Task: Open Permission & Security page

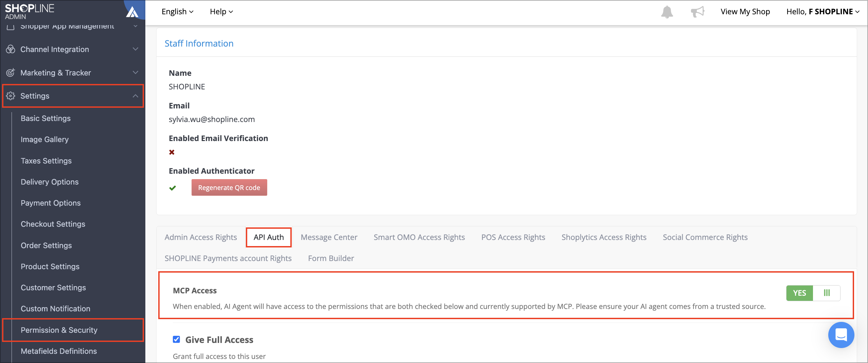Action: pyautogui.click(x=59, y=330)
